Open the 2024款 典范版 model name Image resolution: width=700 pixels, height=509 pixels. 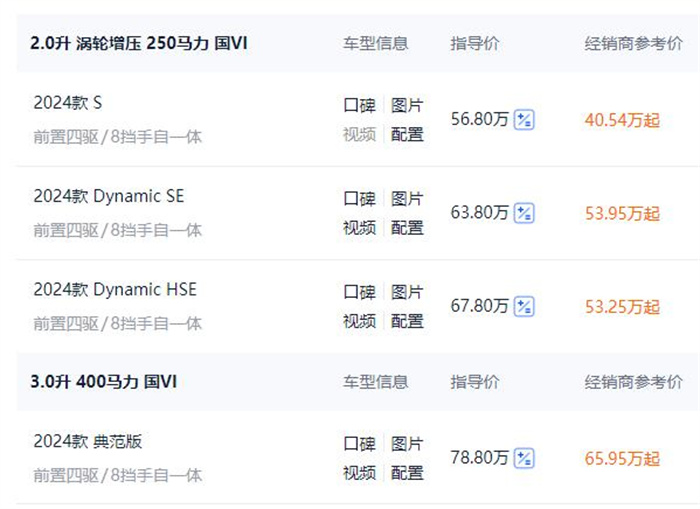point(88,442)
